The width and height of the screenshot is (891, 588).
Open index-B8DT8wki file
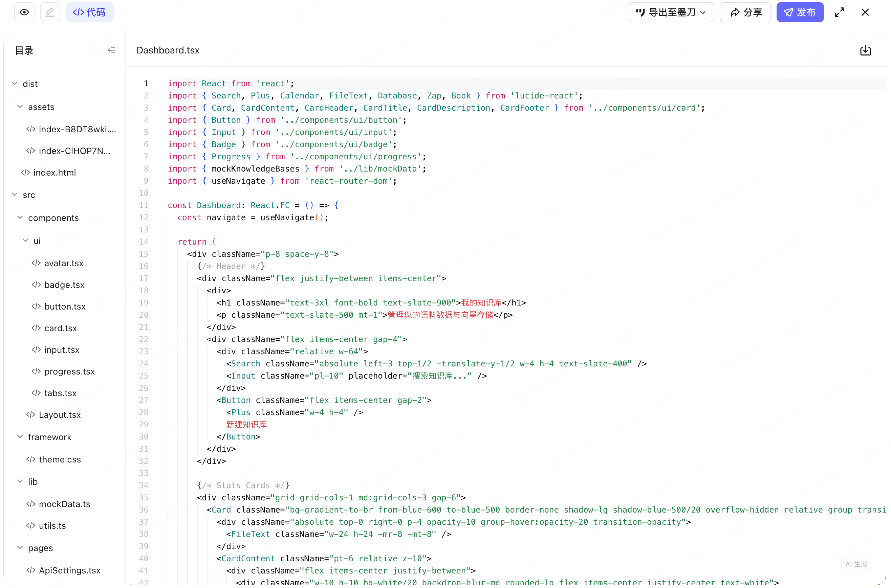coord(71,129)
